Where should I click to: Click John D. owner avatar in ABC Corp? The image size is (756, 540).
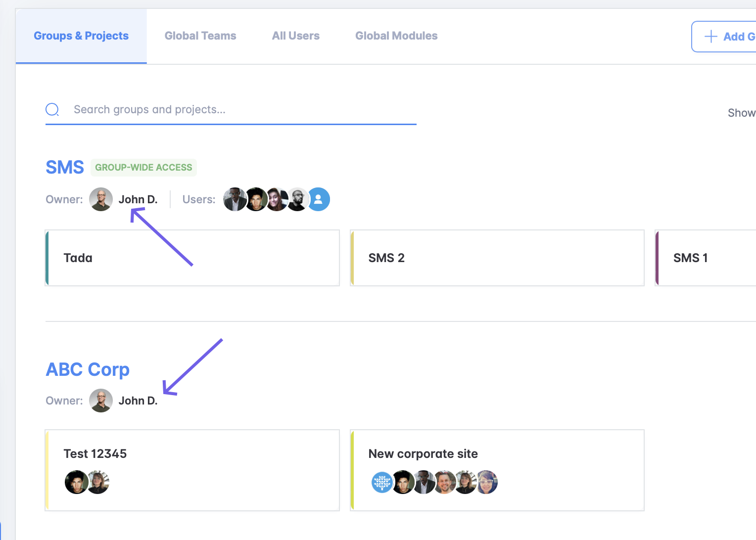(x=101, y=401)
